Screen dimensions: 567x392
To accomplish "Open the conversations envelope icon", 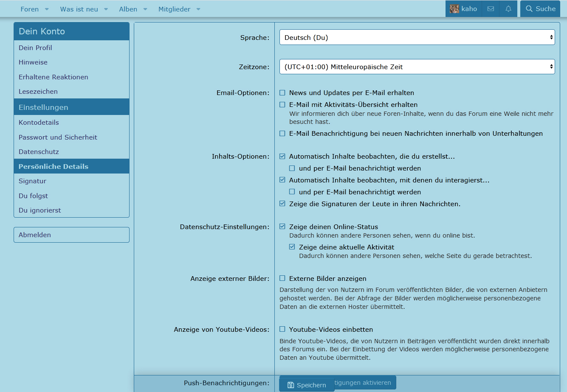I will coord(491,9).
